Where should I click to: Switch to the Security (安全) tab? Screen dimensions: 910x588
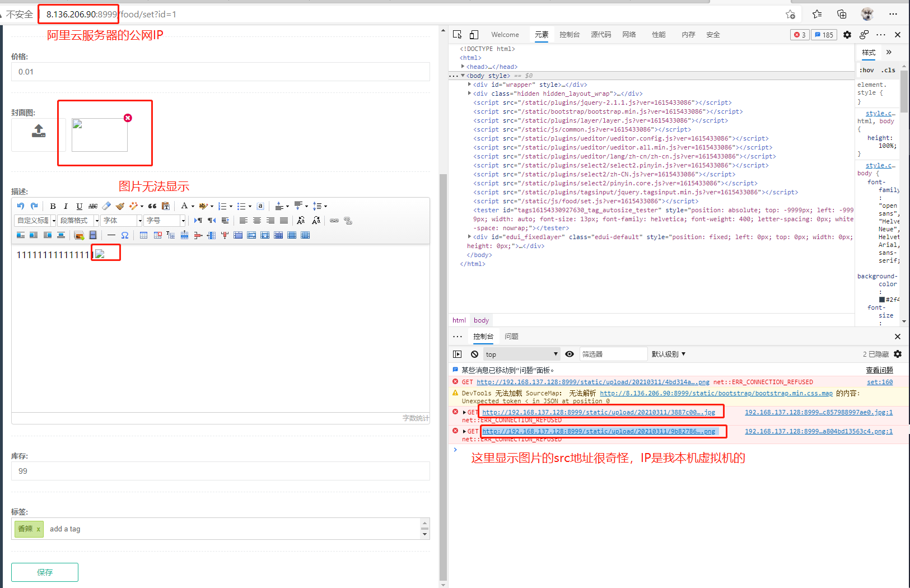[713, 35]
